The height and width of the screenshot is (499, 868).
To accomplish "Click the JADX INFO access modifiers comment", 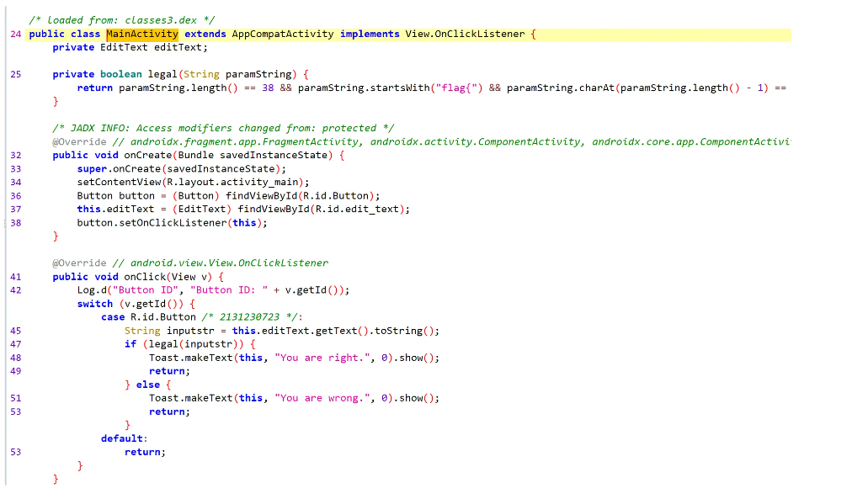I will tap(223, 129).
